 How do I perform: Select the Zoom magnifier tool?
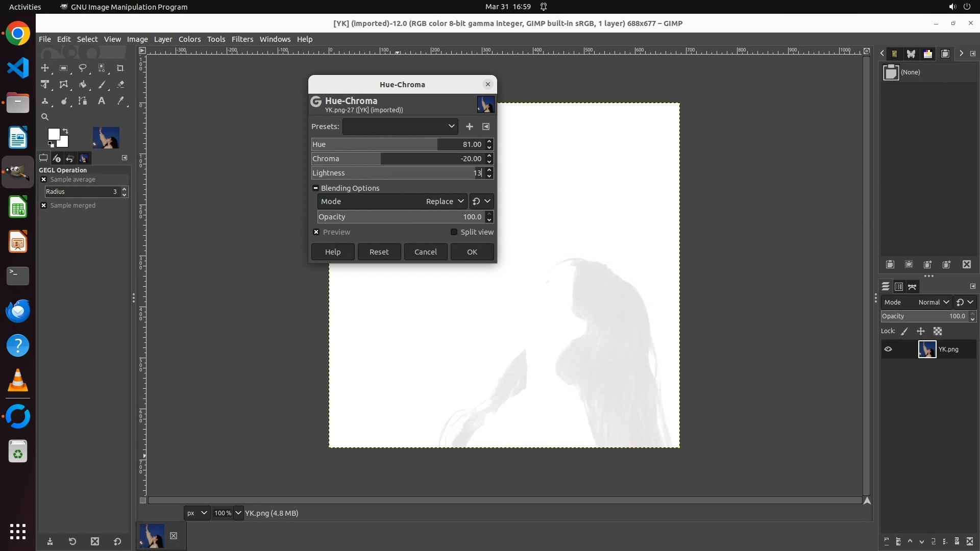pyautogui.click(x=45, y=117)
